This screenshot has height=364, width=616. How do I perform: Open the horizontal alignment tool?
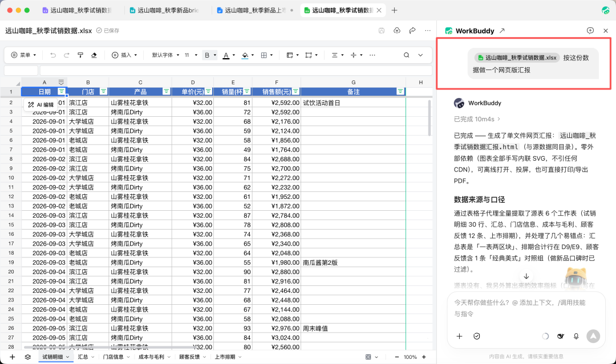pos(335,55)
